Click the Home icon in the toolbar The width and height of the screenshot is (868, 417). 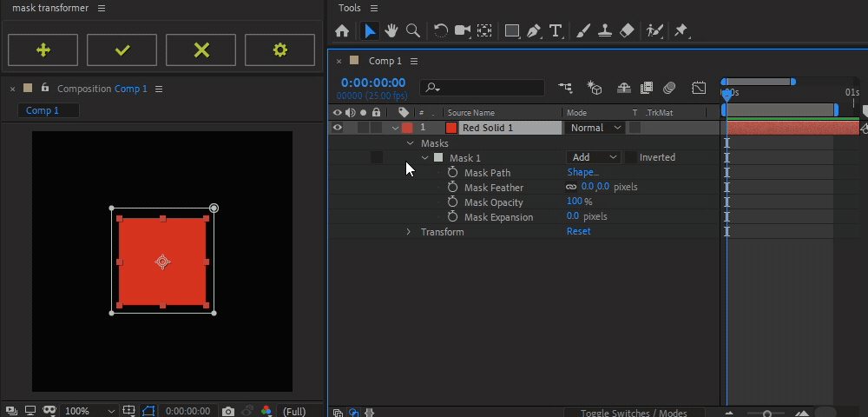pyautogui.click(x=342, y=30)
